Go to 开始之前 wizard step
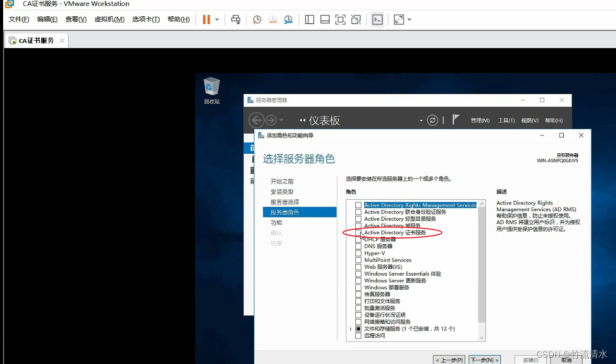This screenshot has width=616, height=364. (282, 181)
